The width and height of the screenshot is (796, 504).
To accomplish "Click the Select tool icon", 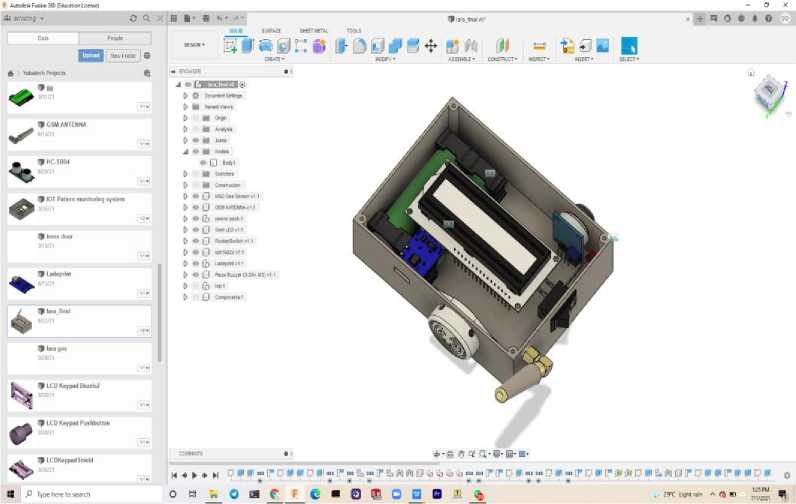I will (x=629, y=46).
